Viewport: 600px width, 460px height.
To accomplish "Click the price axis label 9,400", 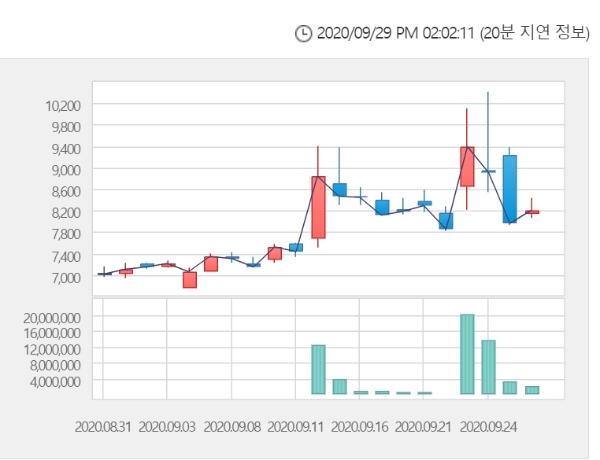I will tap(66, 149).
